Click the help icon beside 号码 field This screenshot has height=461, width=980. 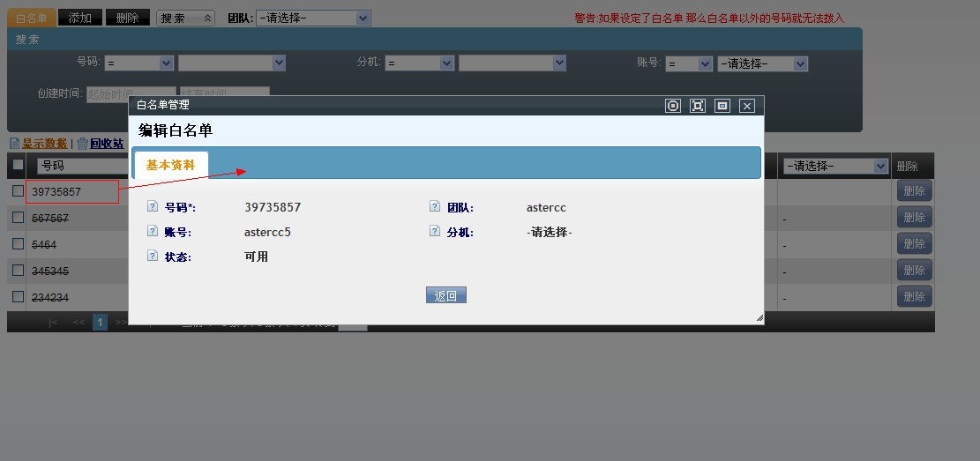point(153,207)
